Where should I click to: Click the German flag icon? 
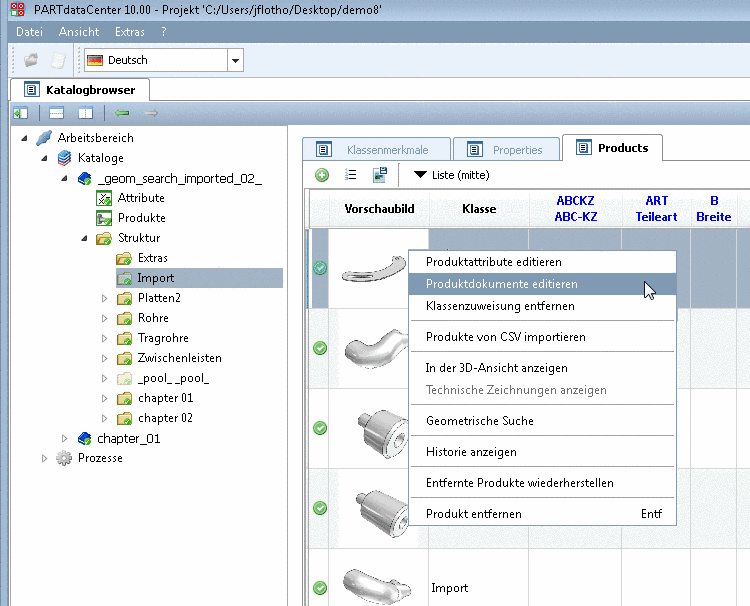pos(95,60)
